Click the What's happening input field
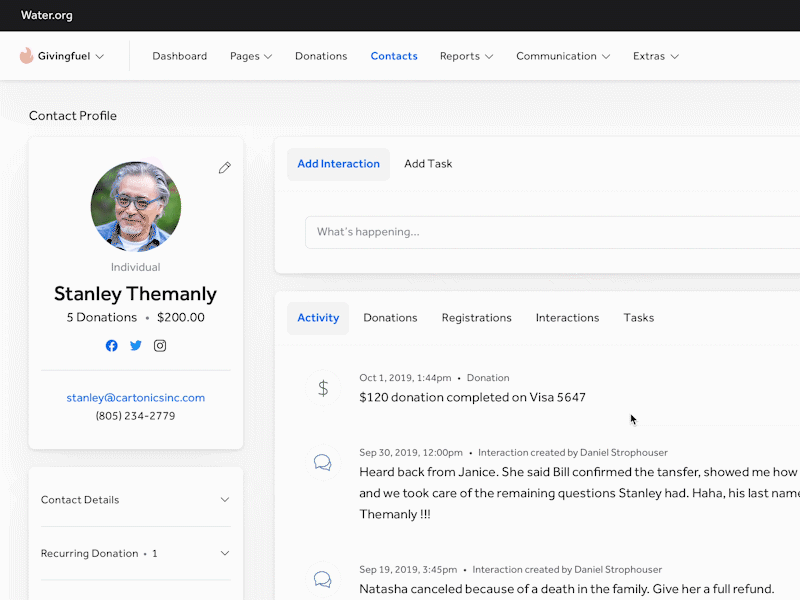This screenshot has width=800, height=600. pos(552,232)
